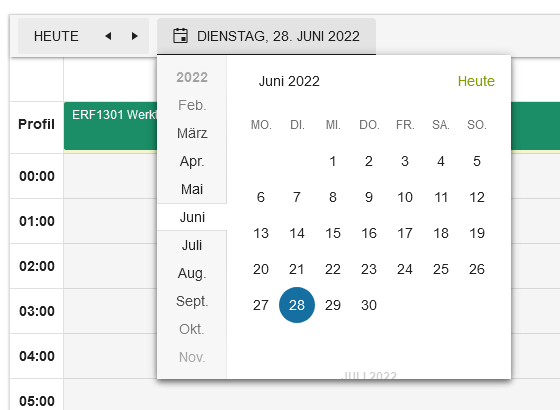Select year 2022 in the sidebar

pyautogui.click(x=192, y=77)
